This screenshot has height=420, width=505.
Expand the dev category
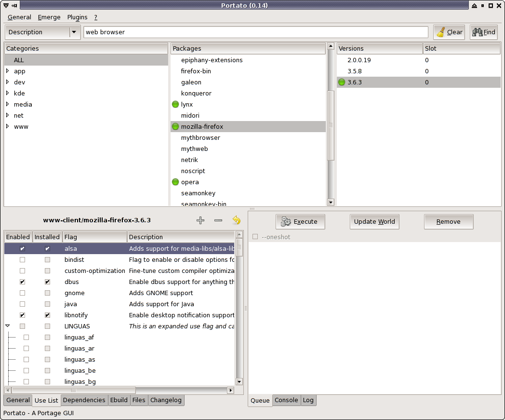[7, 82]
